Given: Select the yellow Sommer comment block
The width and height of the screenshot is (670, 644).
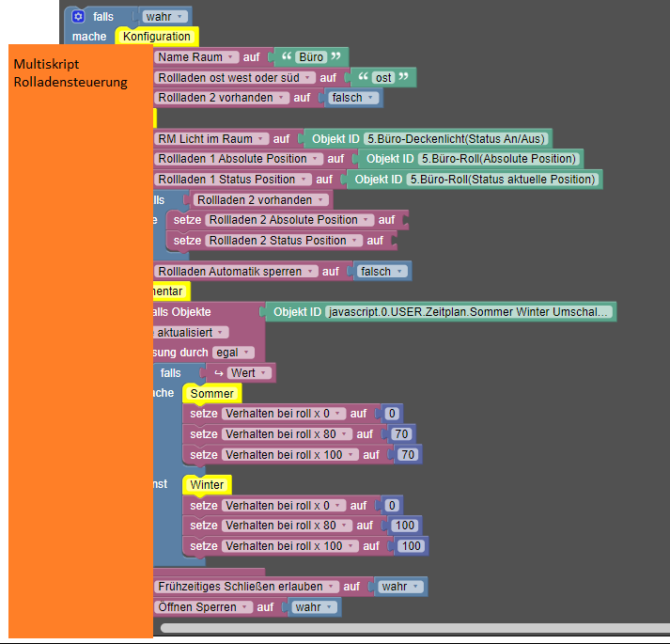Looking at the screenshot, I should (x=211, y=393).
